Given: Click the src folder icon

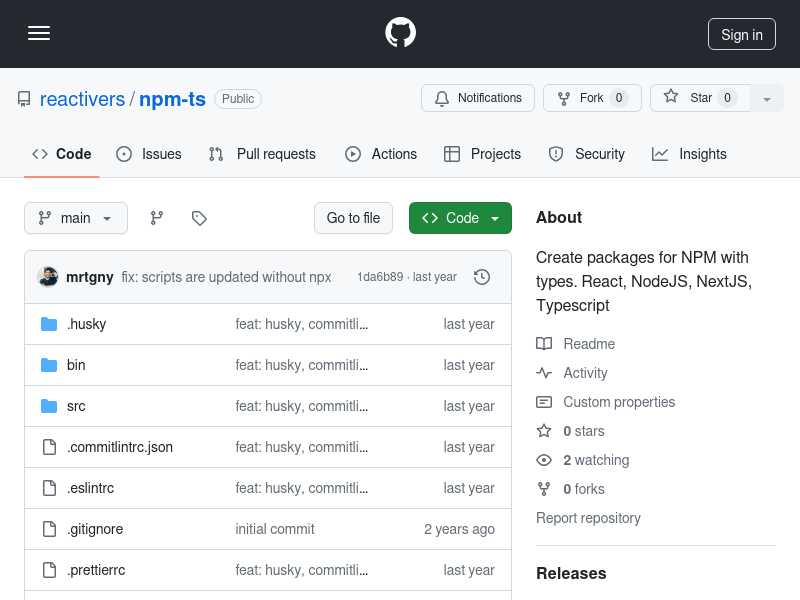Looking at the screenshot, I should (x=49, y=406).
